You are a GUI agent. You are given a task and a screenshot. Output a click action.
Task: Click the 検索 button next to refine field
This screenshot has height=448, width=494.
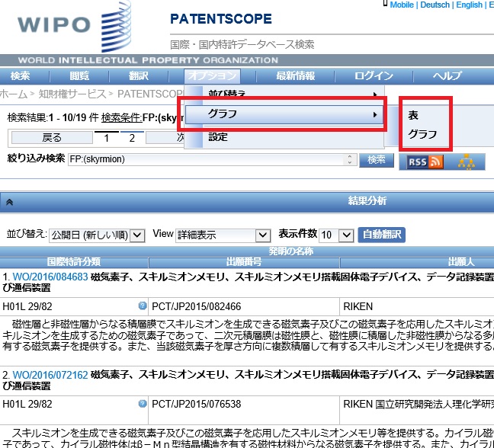pos(377,160)
